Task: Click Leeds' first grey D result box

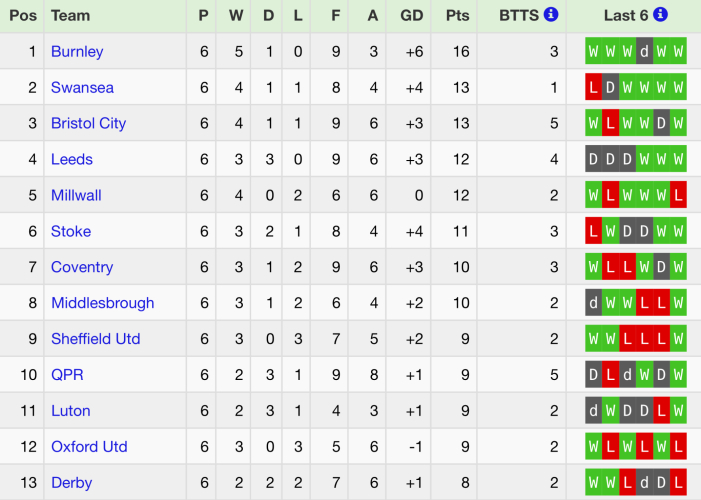Action: [594, 159]
